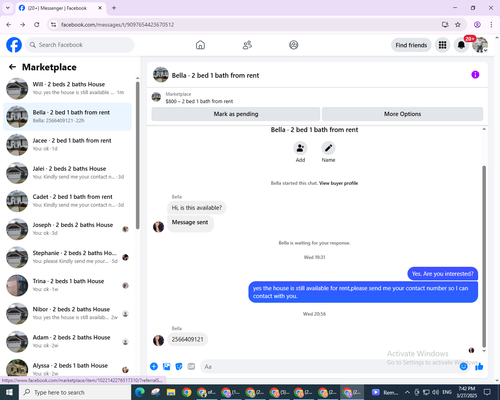Click the 2566409121 message bubble
Screen dimensions: 500x400
tap(187, 339)
